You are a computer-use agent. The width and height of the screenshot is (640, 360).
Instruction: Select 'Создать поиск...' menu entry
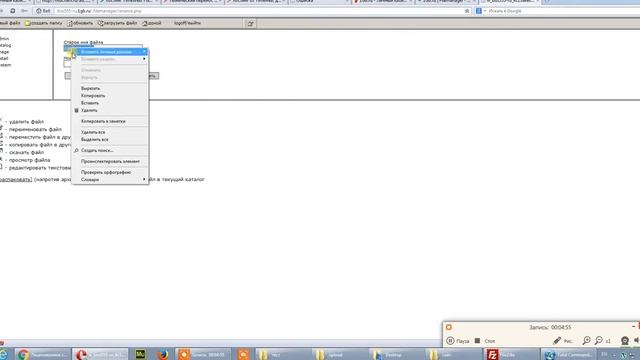tap(110, 151)
